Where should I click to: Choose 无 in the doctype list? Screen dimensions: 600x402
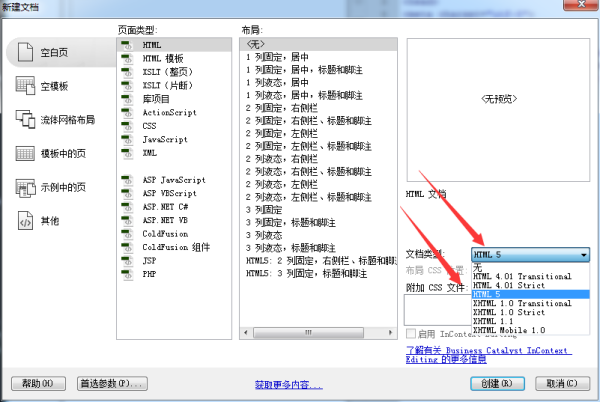530,267
